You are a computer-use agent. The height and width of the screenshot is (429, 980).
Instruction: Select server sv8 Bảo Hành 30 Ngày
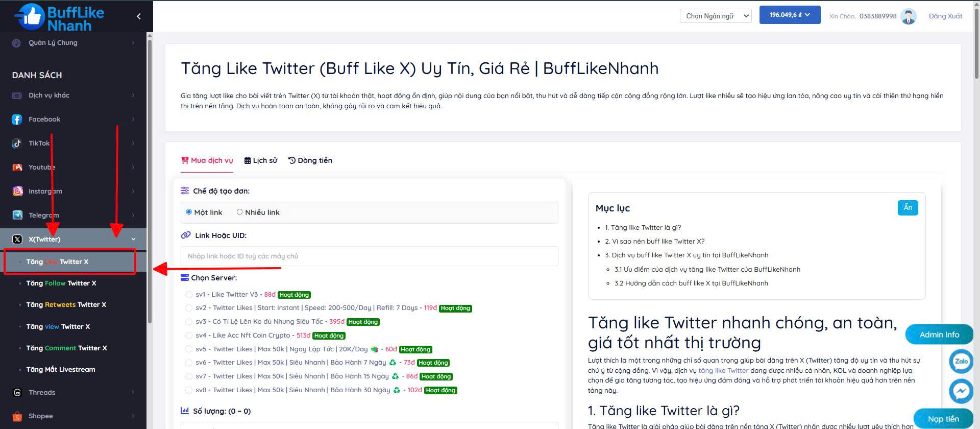pyautogui.click(x=189, y=390)
